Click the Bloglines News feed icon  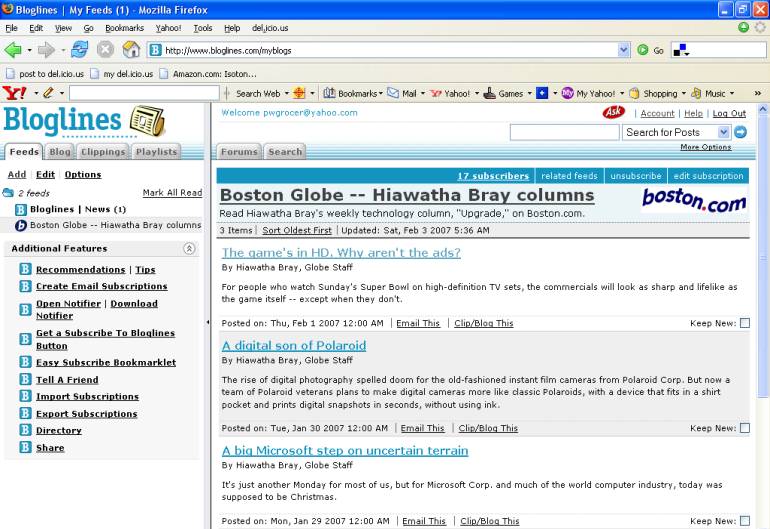tap(21, 210)
